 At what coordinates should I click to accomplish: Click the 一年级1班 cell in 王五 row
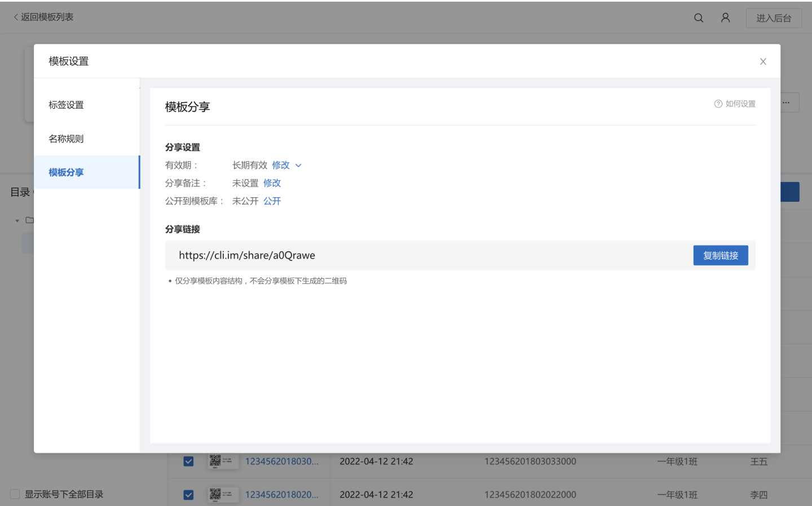[677, 461]
